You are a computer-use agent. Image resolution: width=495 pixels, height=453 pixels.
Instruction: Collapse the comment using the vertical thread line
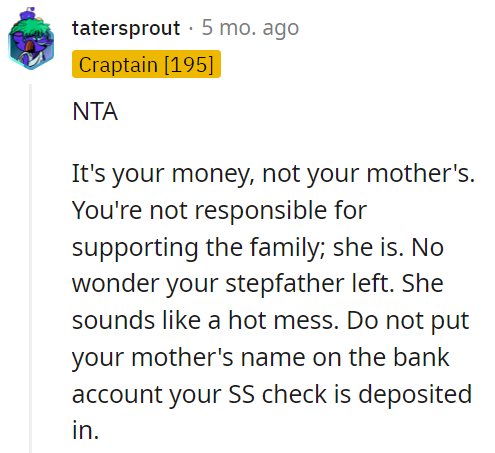pos(30,268)
